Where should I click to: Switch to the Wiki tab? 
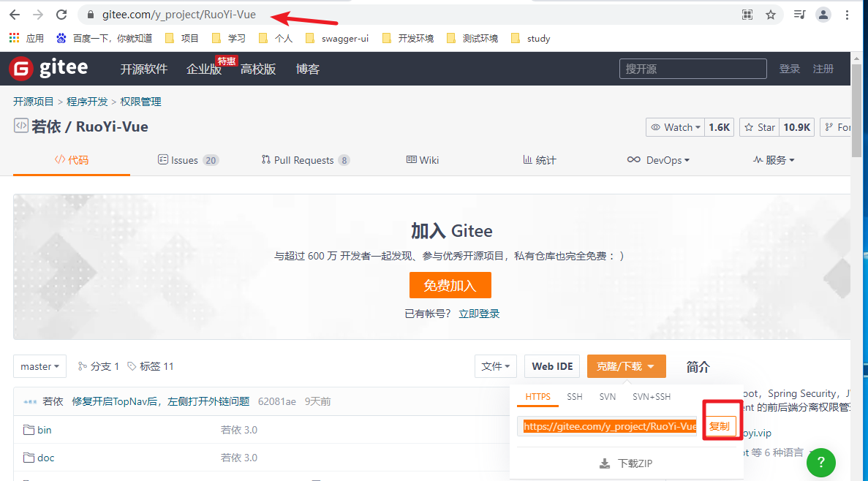[423, 160]
